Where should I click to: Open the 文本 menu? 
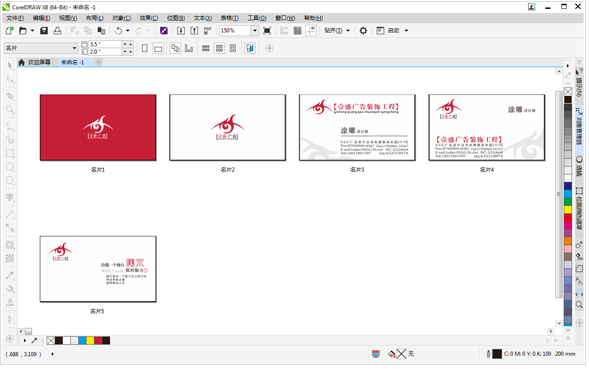pyautogui.click(x=203, y=18)
